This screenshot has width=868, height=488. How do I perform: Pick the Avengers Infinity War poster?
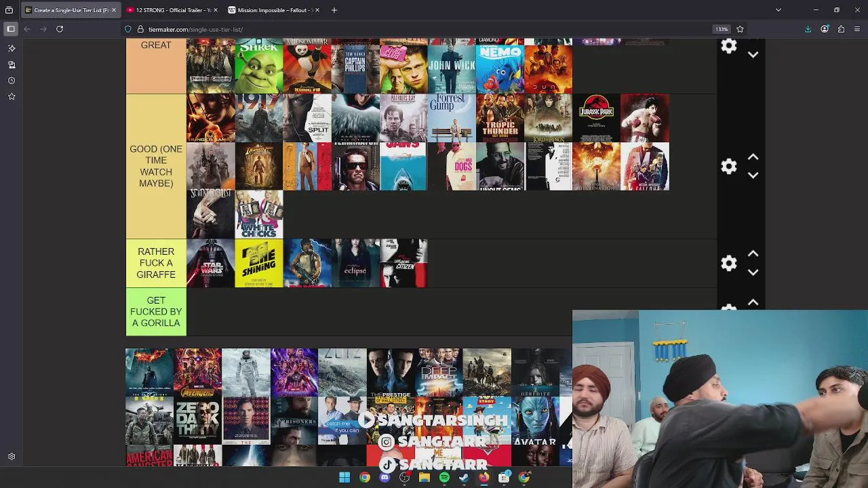197,373
